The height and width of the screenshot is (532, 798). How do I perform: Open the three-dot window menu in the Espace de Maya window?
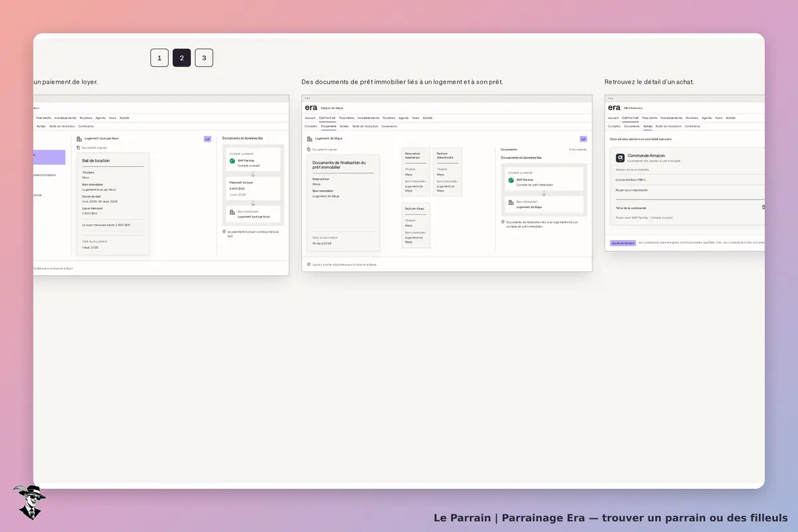307,98
